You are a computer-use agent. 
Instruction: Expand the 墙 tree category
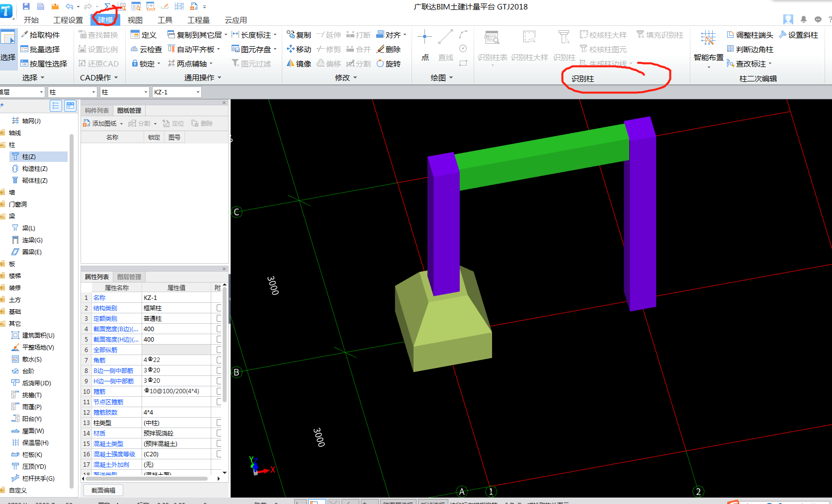point(3,192)
